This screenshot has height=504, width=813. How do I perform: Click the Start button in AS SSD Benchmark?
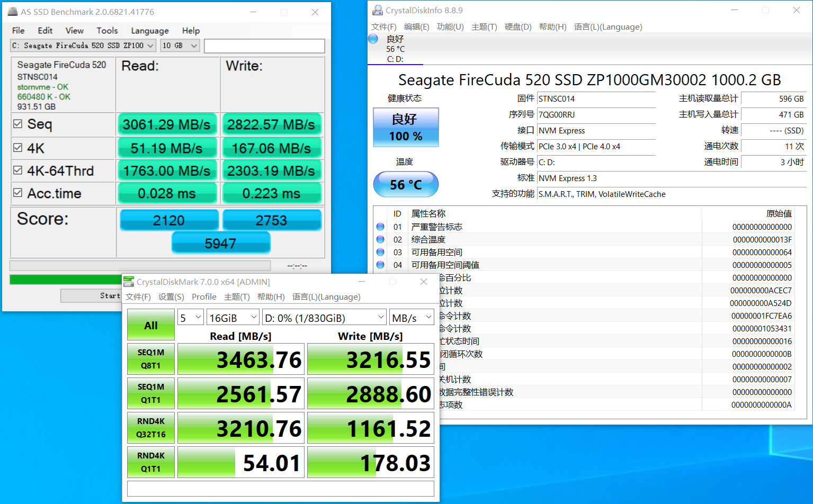click(x=91, y=295)
